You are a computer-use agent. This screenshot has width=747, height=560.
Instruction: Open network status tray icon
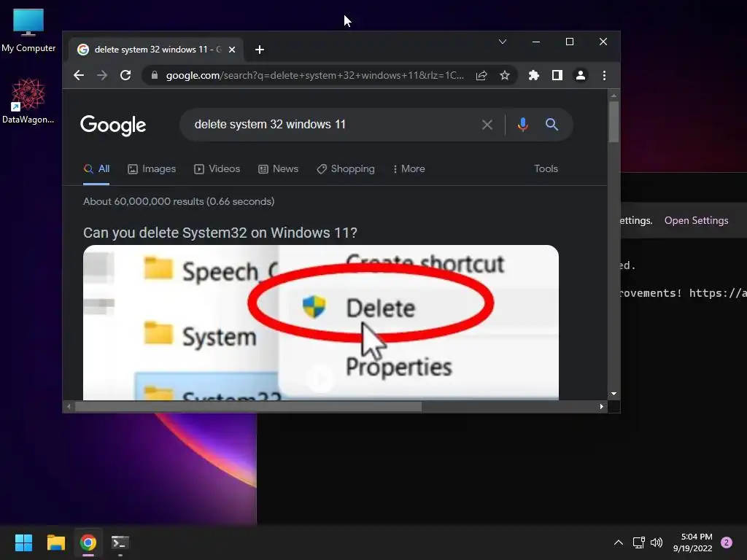(638, 542)
